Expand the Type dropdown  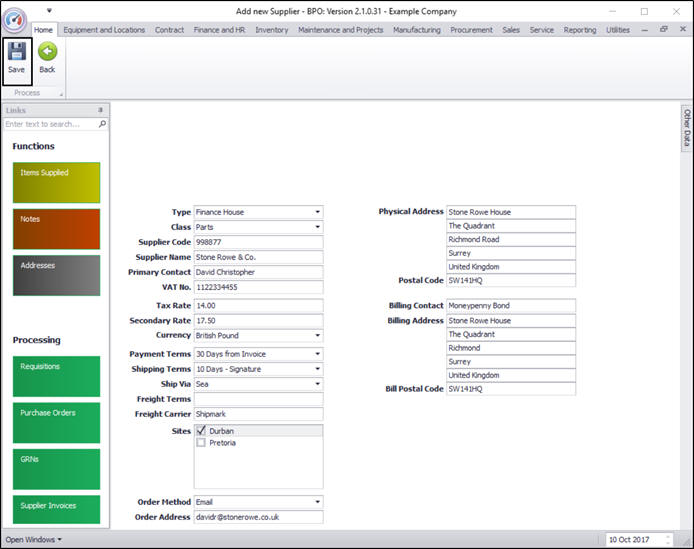coord(317,212)
